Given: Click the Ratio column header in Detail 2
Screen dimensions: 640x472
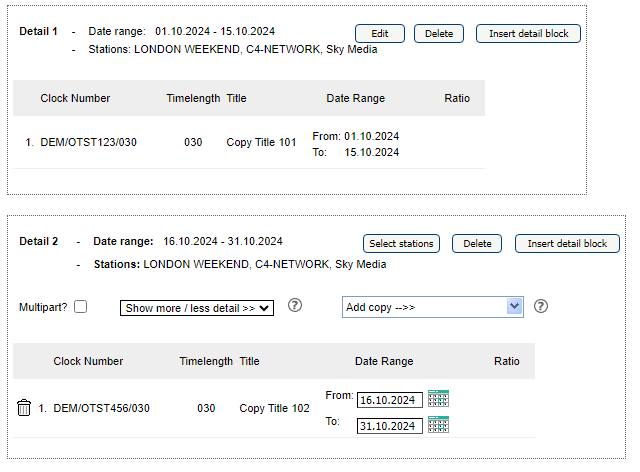Looking at the screenshot, I should pyautogui.click(x=507, y=361).
